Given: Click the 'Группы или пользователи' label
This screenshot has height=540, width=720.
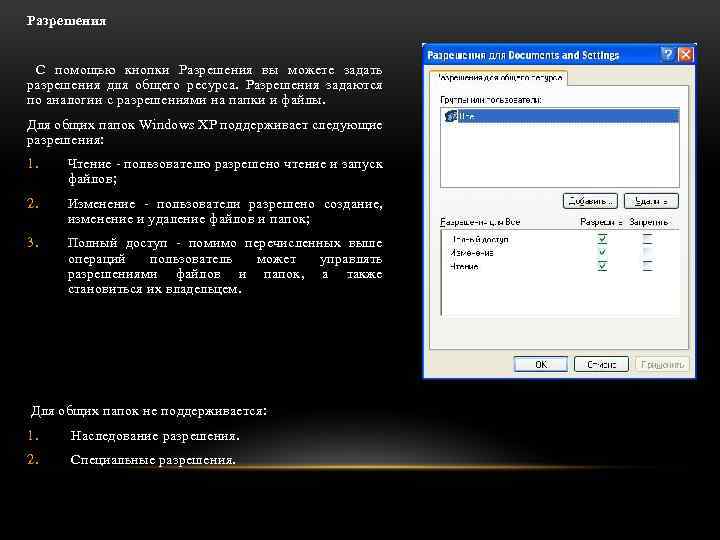Looking at the screenshot, I should pos(491,100).
